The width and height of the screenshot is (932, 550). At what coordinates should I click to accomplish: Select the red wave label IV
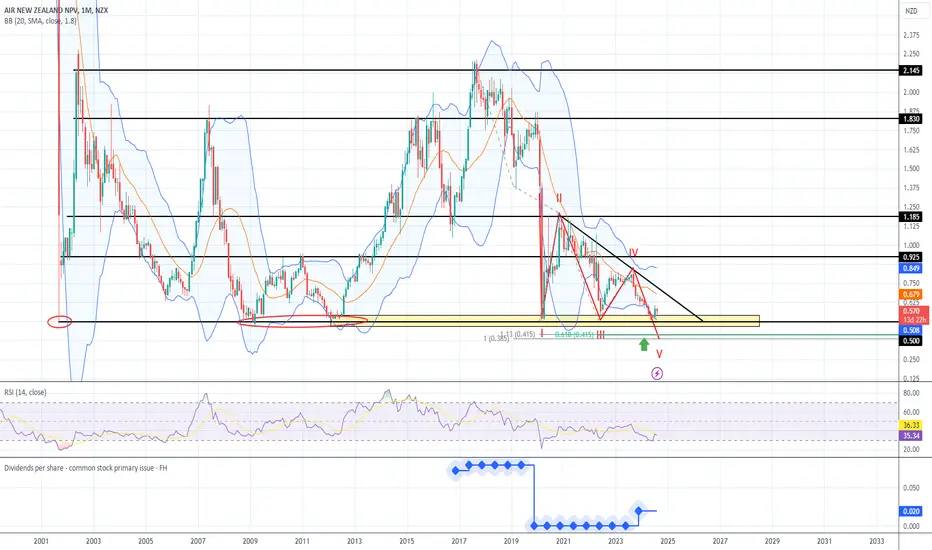click(634, 253)
